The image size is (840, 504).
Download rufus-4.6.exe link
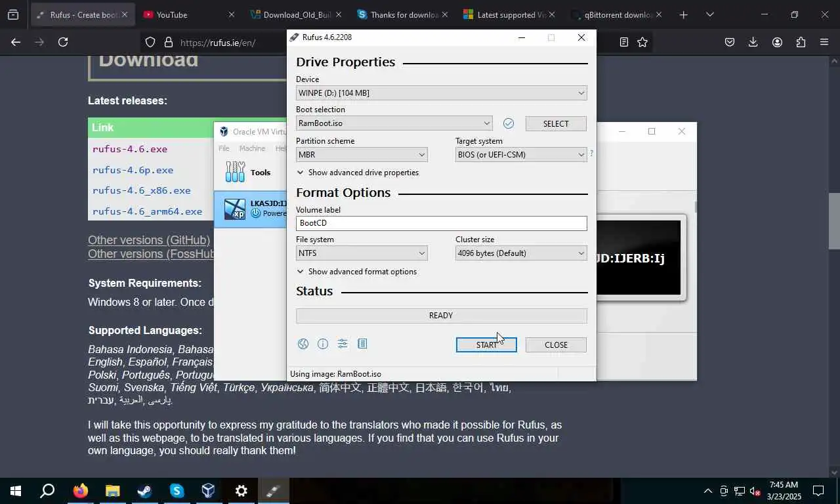(x=130, y=149)
